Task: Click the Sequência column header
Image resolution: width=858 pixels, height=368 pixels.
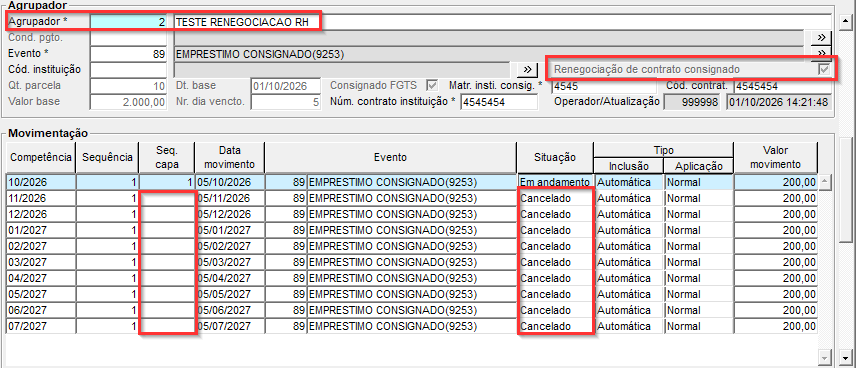Action: click(107, 157)
